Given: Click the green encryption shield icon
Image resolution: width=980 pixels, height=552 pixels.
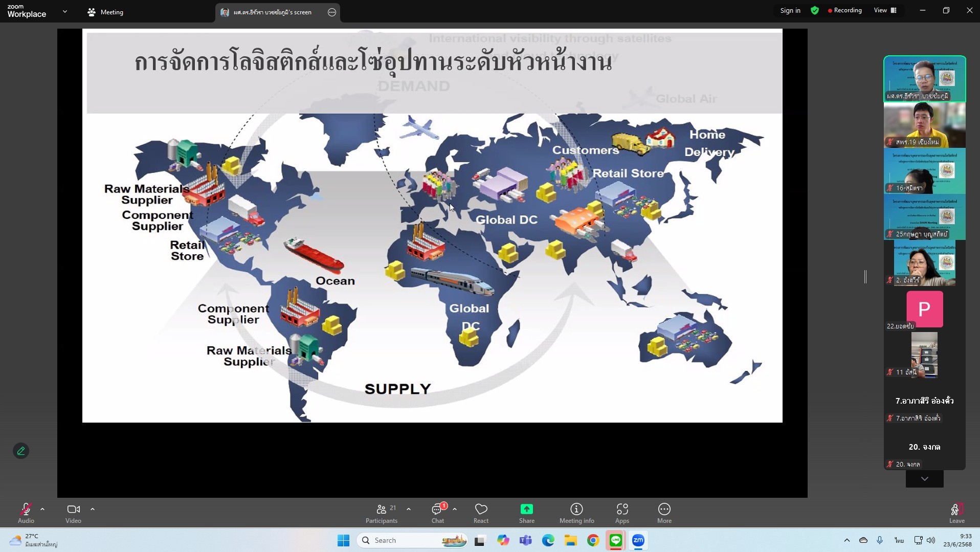Looking at the screenshot, I should (815, 11).
